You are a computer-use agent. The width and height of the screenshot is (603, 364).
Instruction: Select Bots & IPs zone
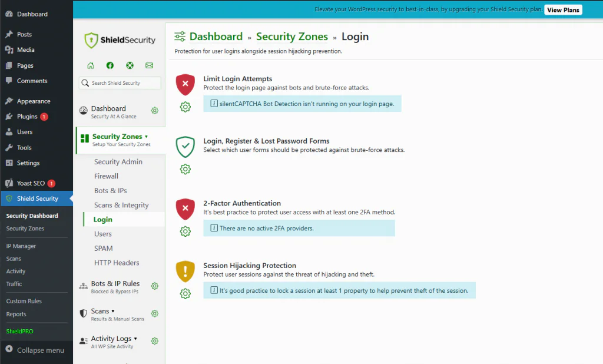point(110,191)
